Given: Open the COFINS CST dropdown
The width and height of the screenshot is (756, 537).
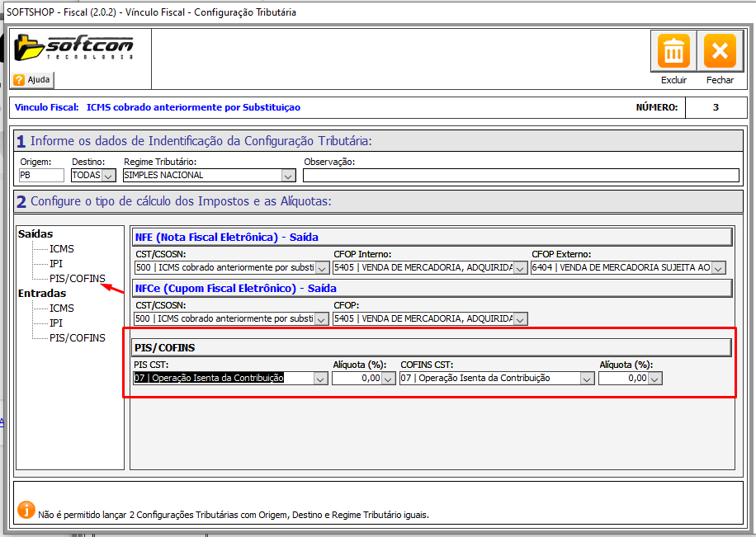Looking at the screenshot, I should [587, 379].
